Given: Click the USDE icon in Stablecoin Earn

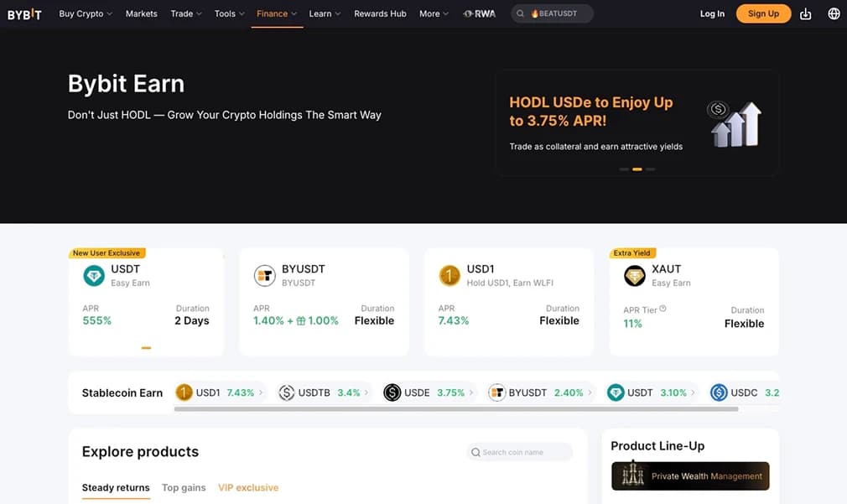Looking at the screenshot, I should point(392,392).
